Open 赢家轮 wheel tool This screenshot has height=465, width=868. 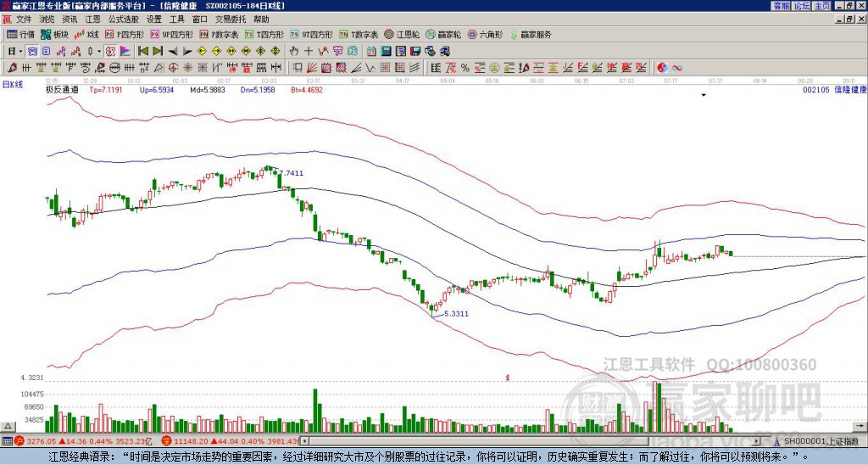coord(443,34)
